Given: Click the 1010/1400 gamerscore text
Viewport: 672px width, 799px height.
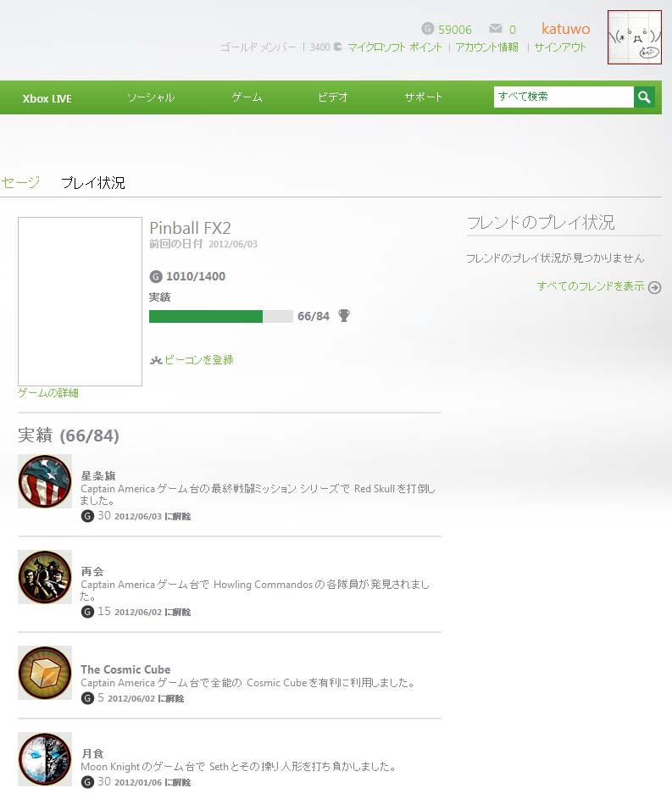Looking at the screenshot, I should pos(196,277).
